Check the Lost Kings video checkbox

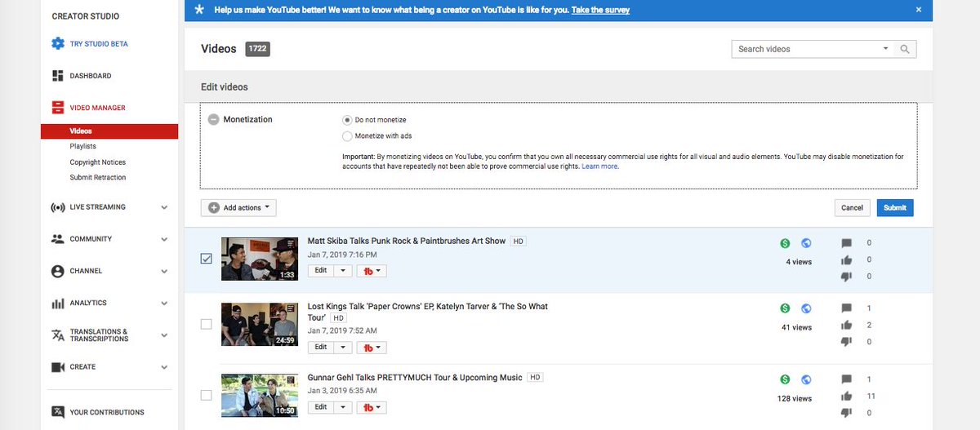click(206, 324)
